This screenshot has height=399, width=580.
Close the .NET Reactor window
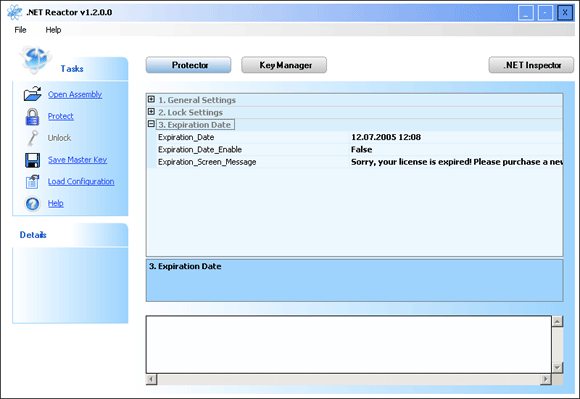pos(565,13)
